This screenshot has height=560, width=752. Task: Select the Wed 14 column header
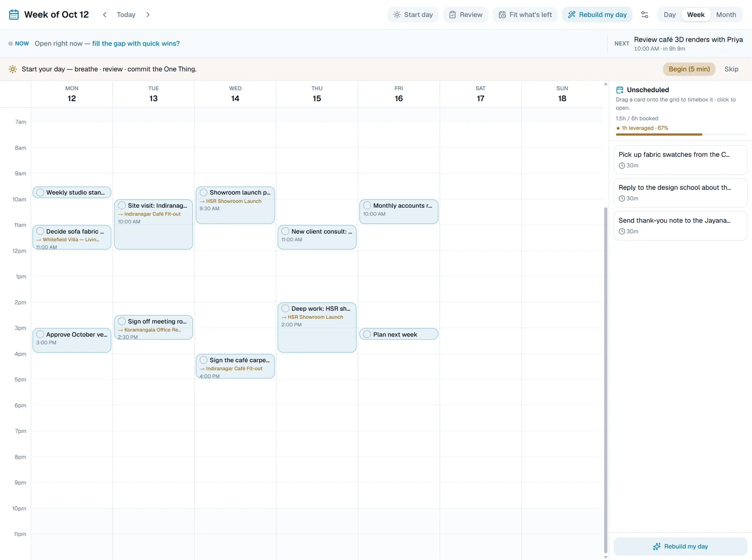tap(235, 94)
